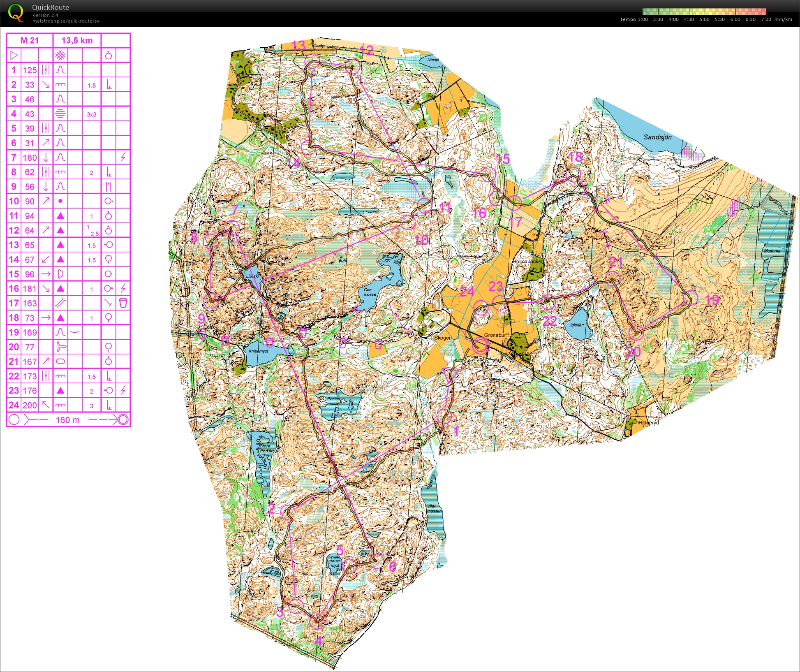The width and height of the screenshot is (800, 672).
Task: Click the 'Grönabur' place name
Action: (x=495, y=335)
